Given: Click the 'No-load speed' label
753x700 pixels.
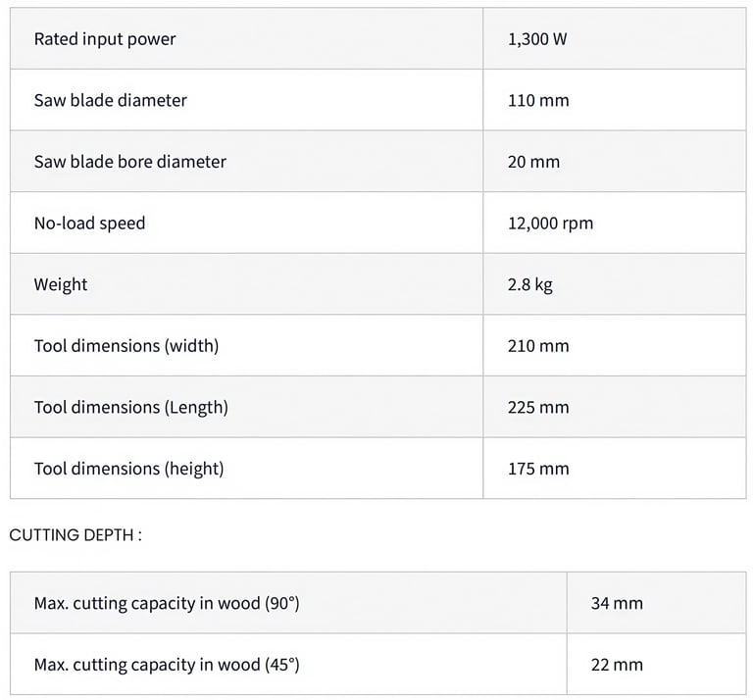Looking at the screenshot, I should 89,223.
